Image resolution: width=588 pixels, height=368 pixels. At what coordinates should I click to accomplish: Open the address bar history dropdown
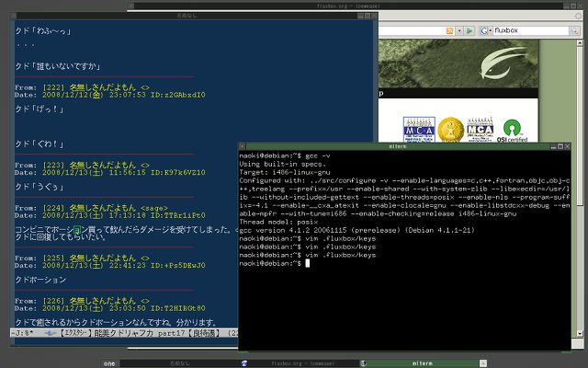(459, 30)
